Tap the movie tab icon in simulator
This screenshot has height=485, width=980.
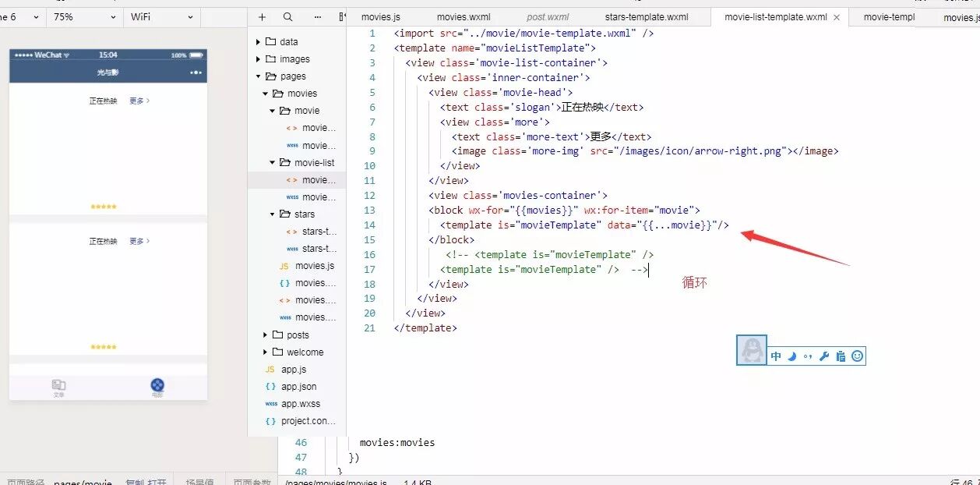pos(157,385)
